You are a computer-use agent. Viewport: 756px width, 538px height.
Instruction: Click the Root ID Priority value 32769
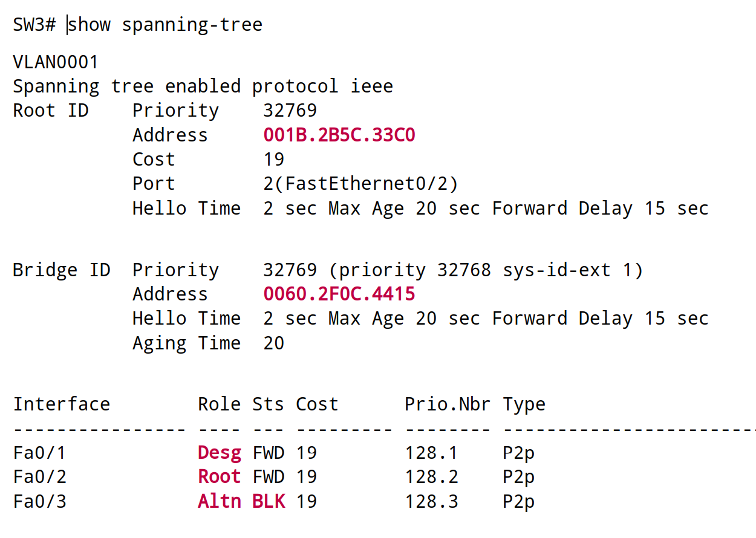pyautogui.click(x=289, y=110)
